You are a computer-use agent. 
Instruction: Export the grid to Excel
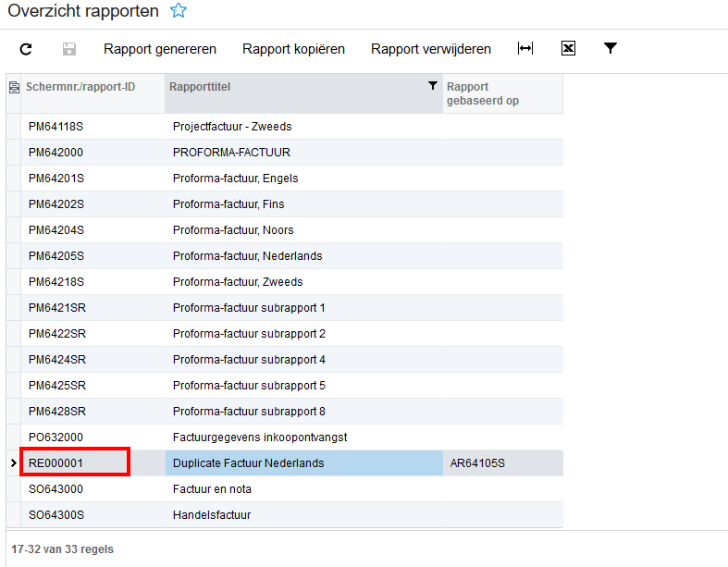(568, 48)
